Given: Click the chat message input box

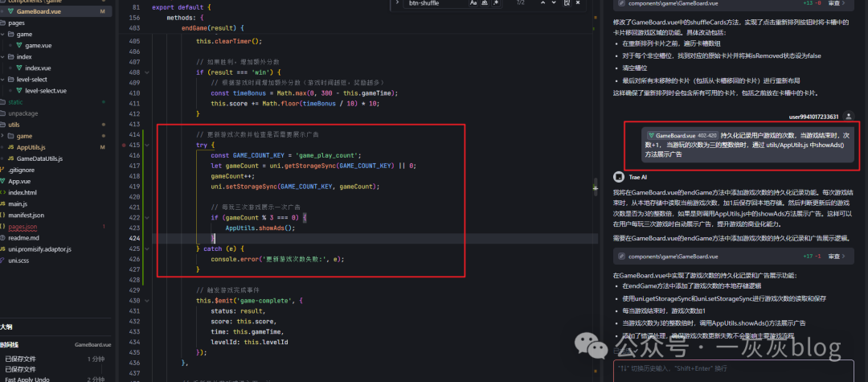Looking at the screenshot, I should [x=731, y=368].
